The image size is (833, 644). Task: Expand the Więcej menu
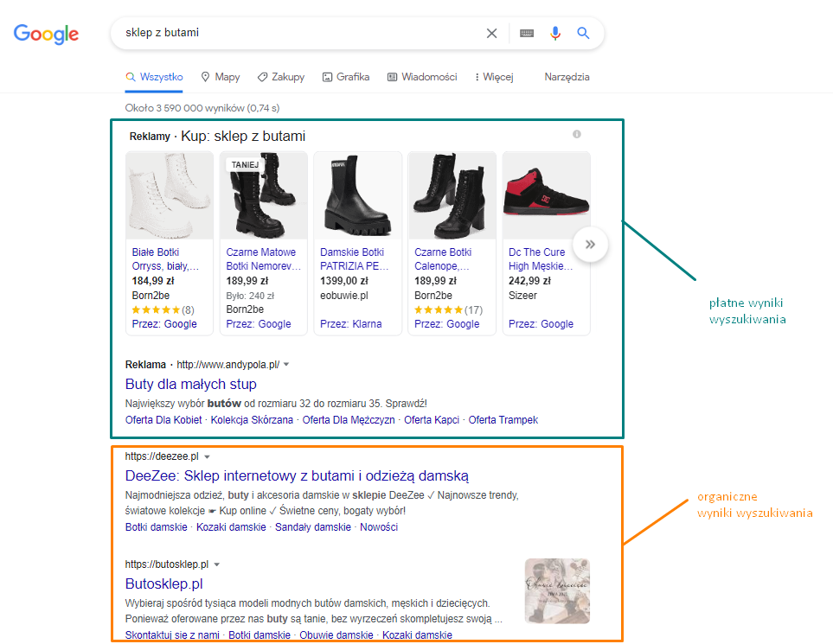coord(494,77)
